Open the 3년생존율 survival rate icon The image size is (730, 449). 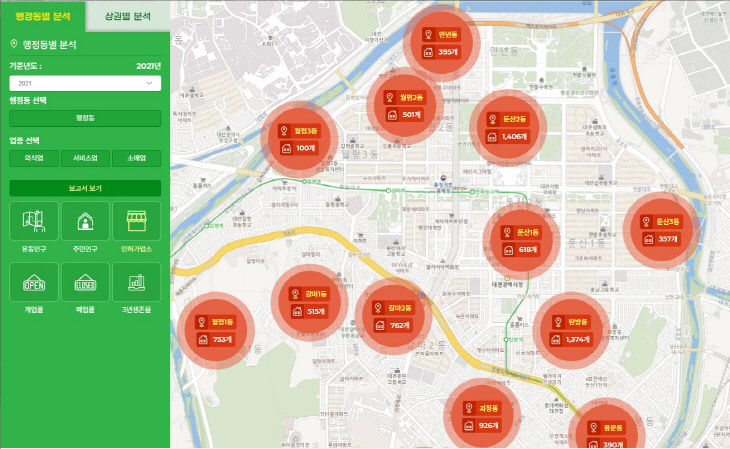coord(136,283)
